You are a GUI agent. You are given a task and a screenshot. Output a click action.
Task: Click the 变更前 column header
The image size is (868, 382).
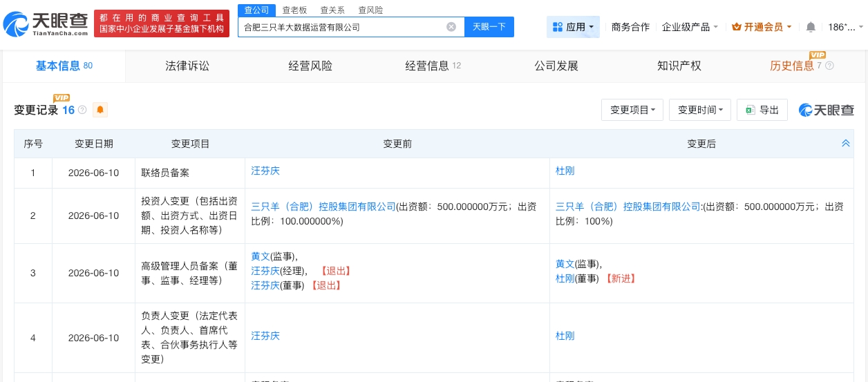(x=397, y=144)
